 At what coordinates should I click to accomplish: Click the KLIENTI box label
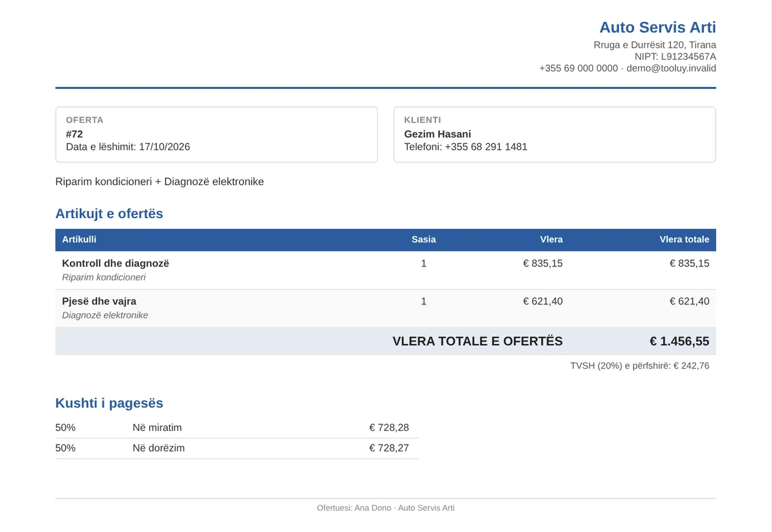point(423,120)
